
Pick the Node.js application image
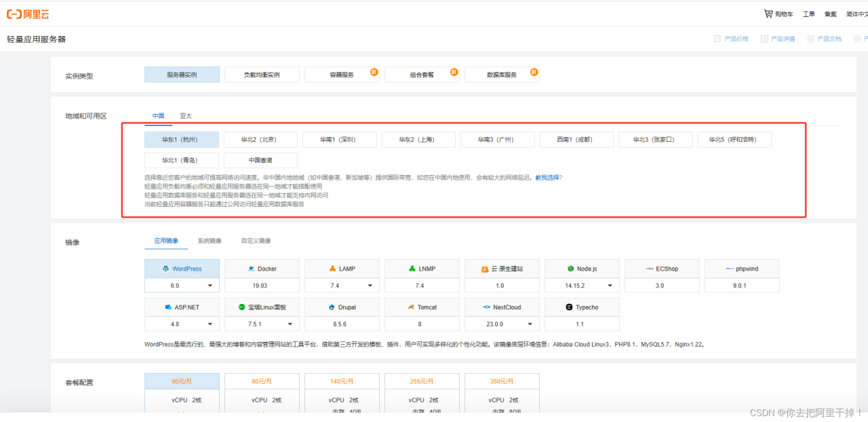point(582,269)
